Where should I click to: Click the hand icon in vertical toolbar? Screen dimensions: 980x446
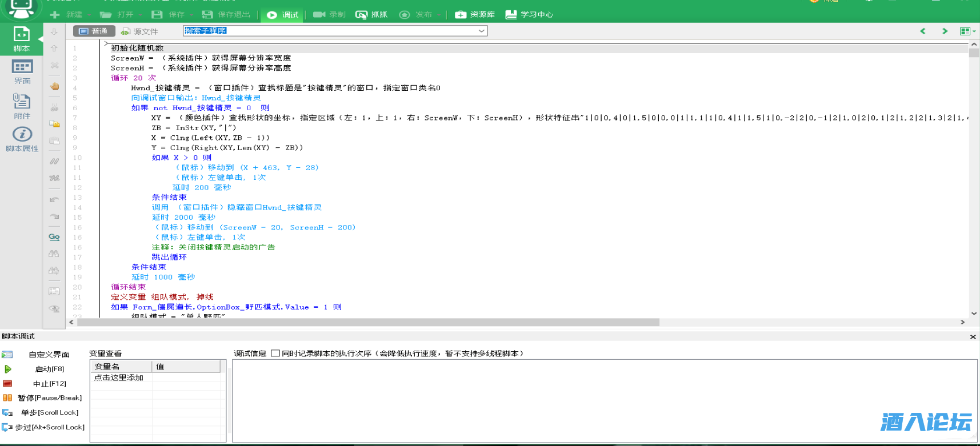pyautogui.click(x=54, y=86)
